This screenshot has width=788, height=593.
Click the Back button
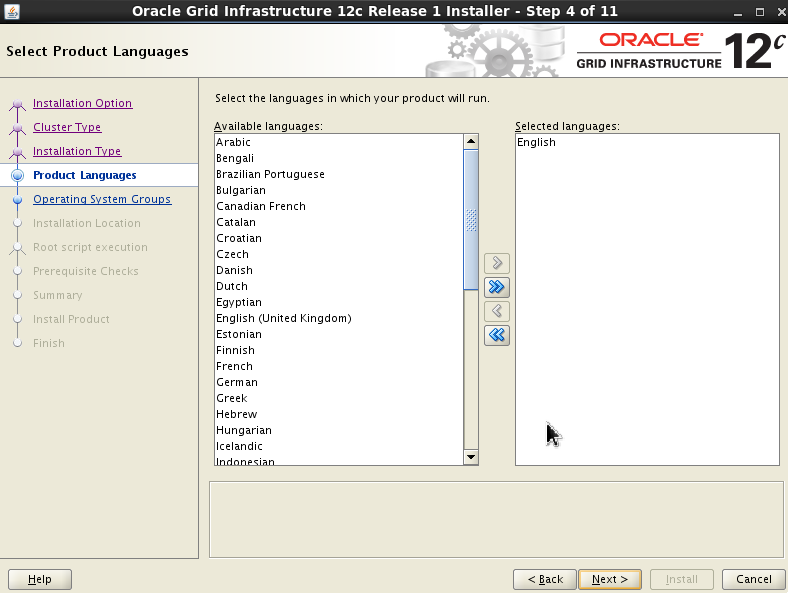click(x=545, y=579)
